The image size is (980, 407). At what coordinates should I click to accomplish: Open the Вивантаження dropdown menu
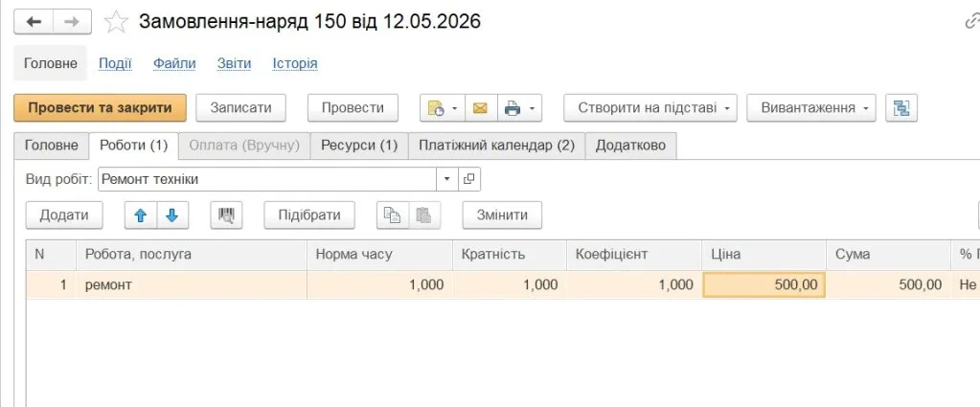coord(811,108)
